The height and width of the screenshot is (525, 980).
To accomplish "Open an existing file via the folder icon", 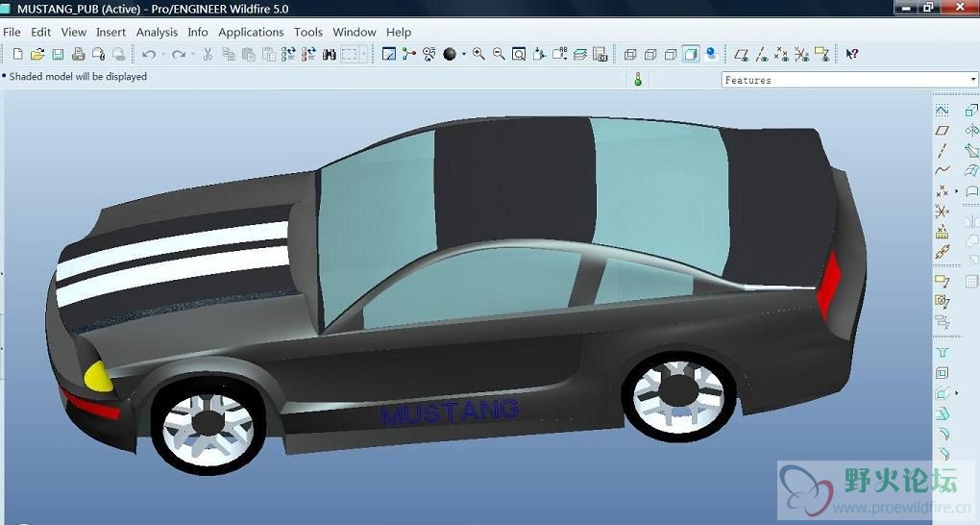I will click(x=37, y=55).
